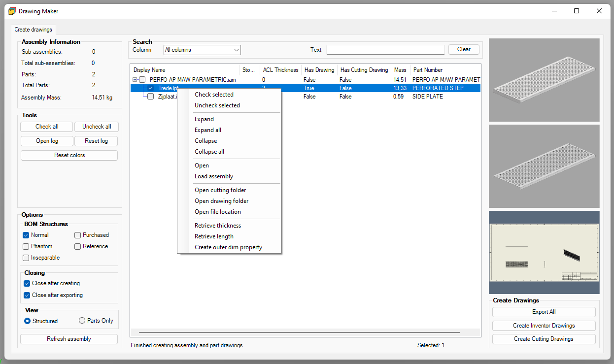Click the Drawing Maker app icon in title bar
Viewport: 614px width, 364px height.
[x=12, y=11]
